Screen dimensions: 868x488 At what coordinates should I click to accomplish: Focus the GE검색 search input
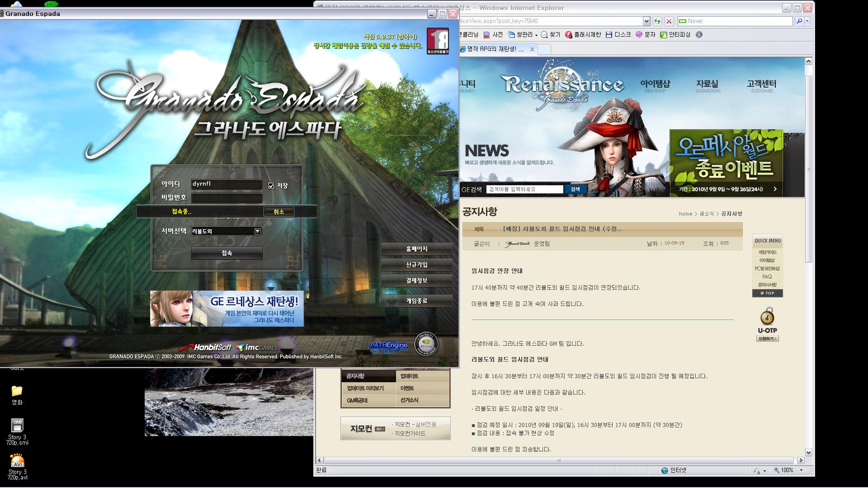click(524, 189)
